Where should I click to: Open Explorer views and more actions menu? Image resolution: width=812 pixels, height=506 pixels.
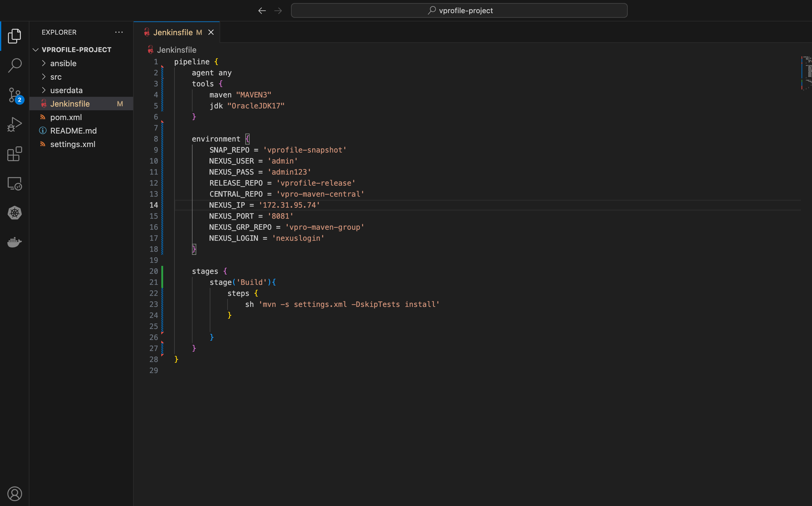click(119, 32)
